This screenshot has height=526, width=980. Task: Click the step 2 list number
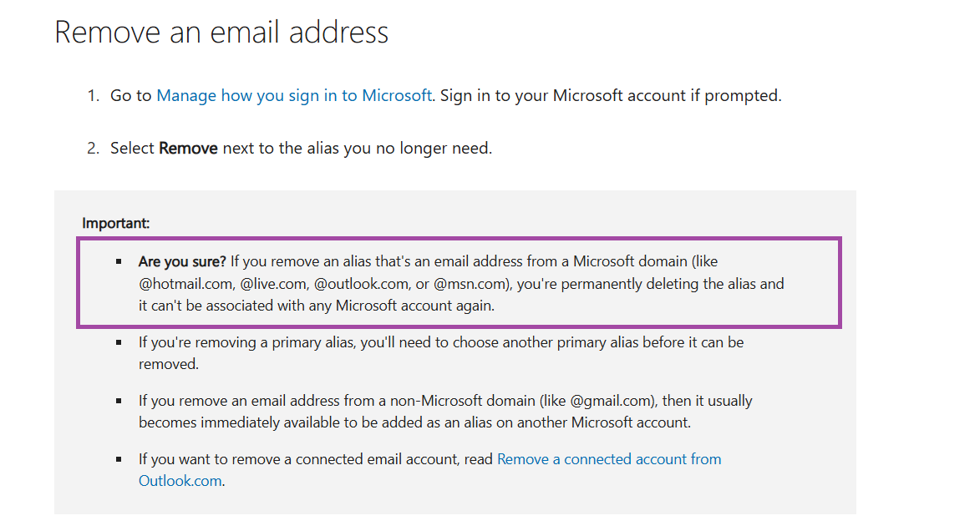point(93,149)
